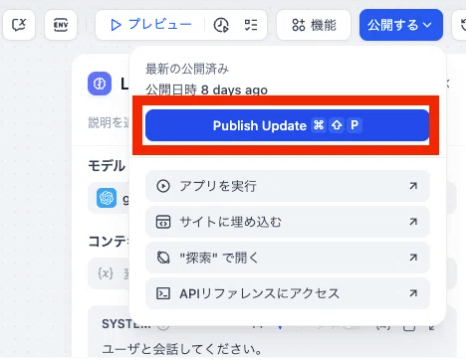This screenshot has width=466, height=361.
Task: Click the {x} variable icon in context field
Action: [105, 274]
